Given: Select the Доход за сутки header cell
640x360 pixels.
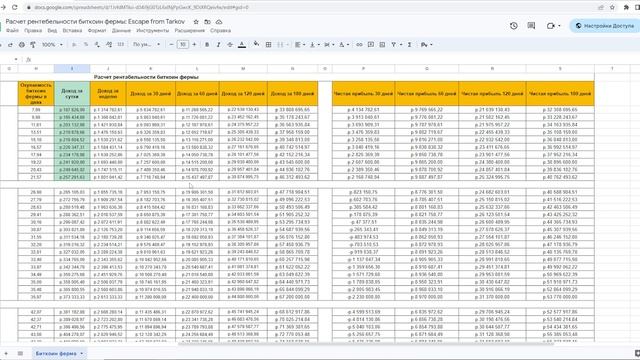Looking at the screenshot, I should pos(72,93).
